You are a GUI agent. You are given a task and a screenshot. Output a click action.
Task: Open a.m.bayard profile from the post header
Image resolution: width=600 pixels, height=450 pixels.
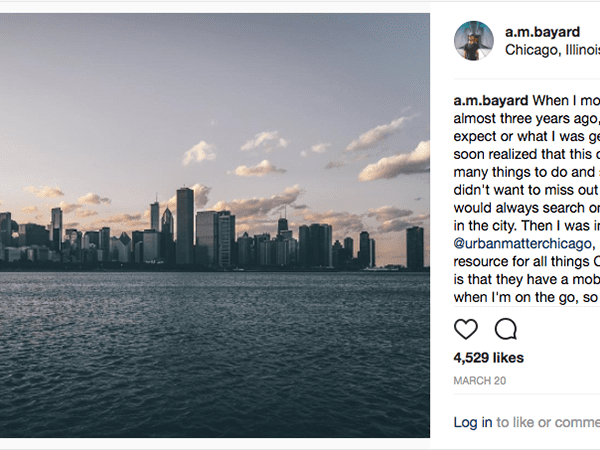tap(542, 32)
